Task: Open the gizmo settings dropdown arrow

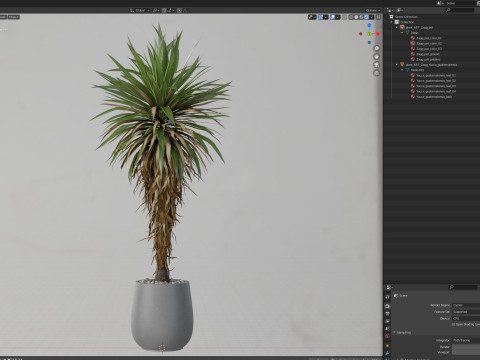Action: point(326,17)
